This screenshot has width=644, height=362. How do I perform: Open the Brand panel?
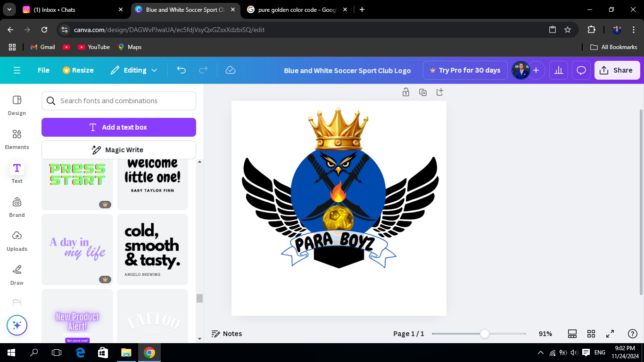coord(17,207)
